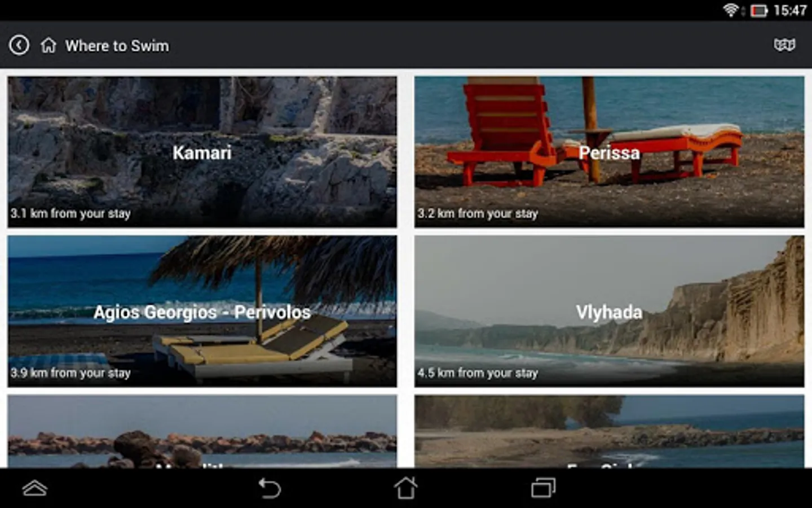
Task: Tap the 'Agios Georgios - Perivolos' name label
Action: click(202, 312)
